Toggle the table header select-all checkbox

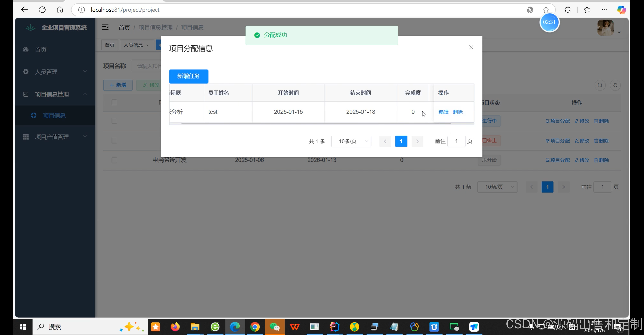[x=114, y=102]
